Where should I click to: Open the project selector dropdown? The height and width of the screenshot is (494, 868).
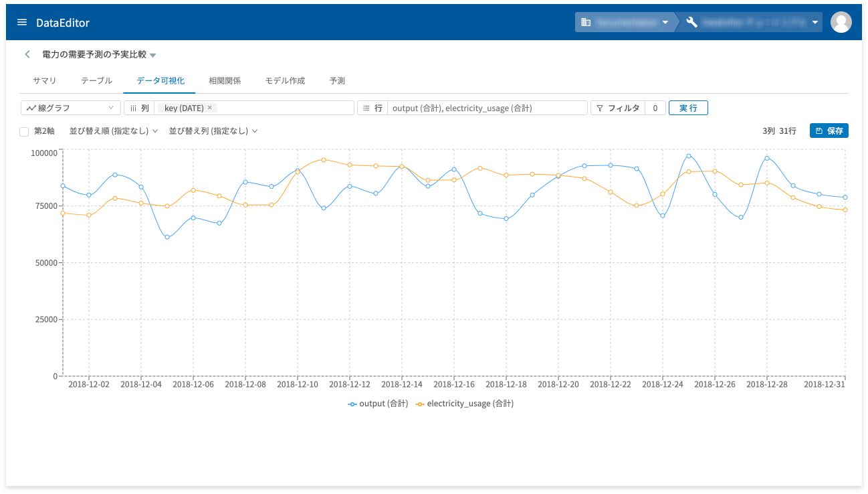pos(752,22)
